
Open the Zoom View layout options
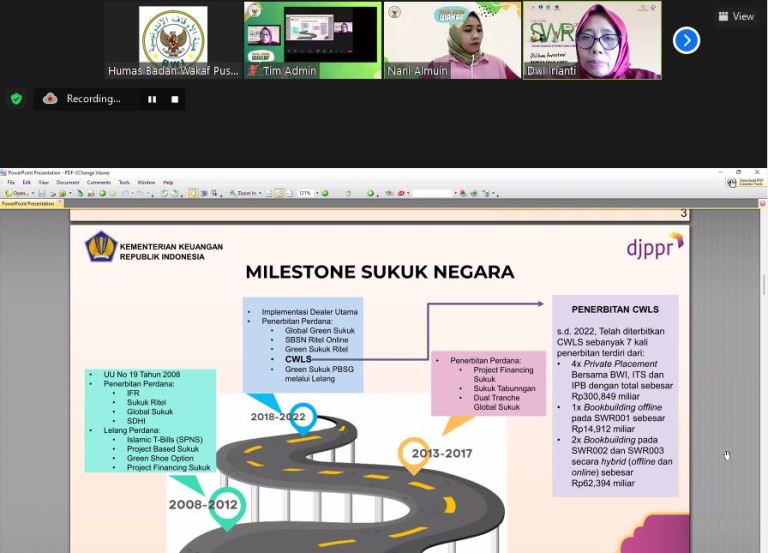[x=736, y=16]
